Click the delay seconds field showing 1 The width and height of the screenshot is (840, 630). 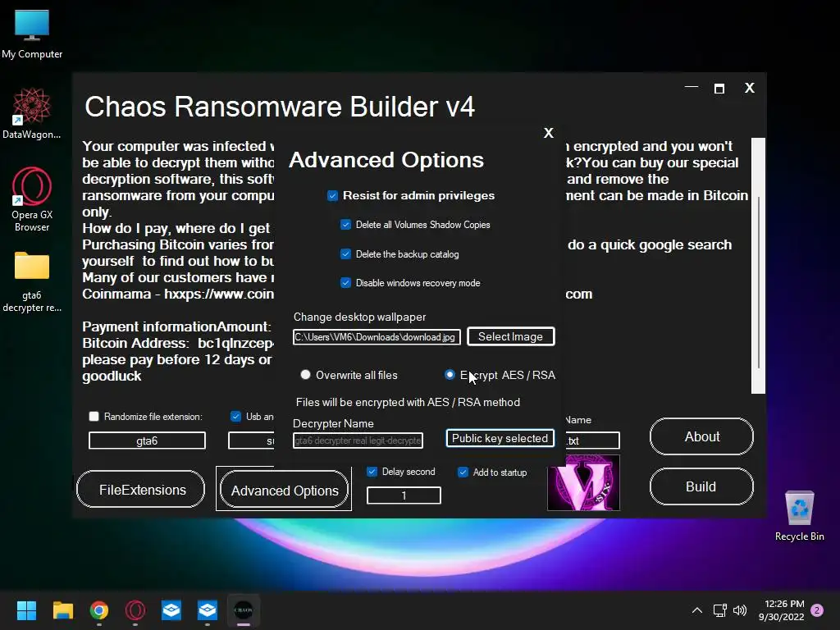tap(404, 495)
